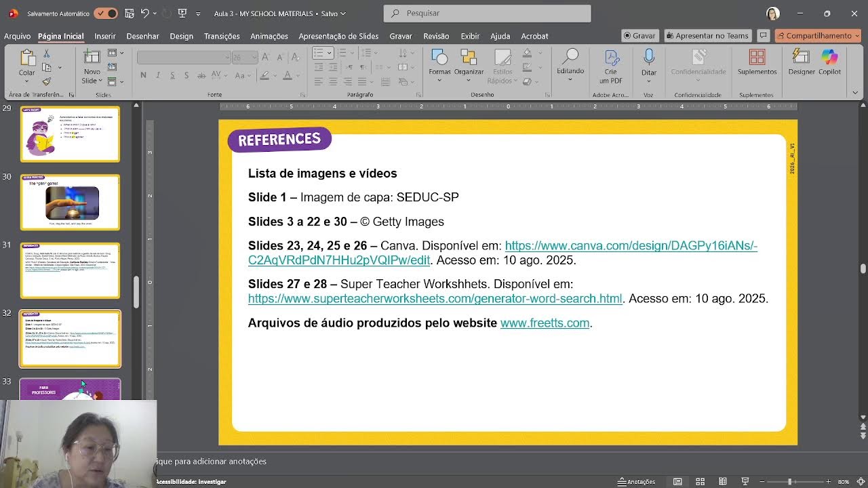This screenshot has height=488, width=868.
Task: Cut selection with the scissors icon
Action: pos(47,54)
